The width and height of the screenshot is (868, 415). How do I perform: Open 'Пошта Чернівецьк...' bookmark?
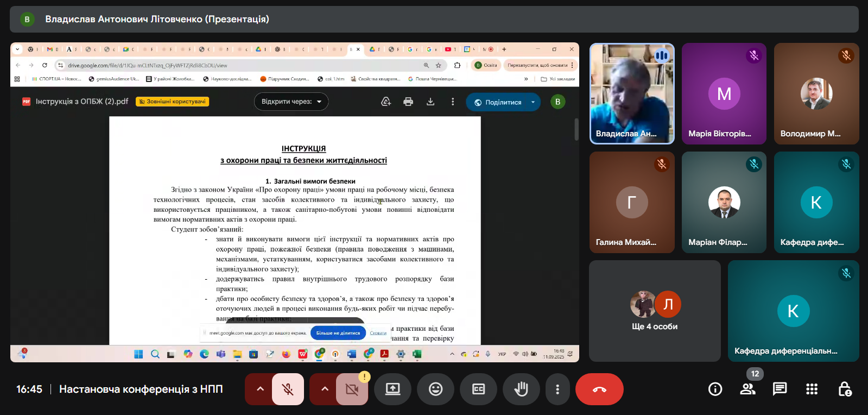(x=432, y=79)
